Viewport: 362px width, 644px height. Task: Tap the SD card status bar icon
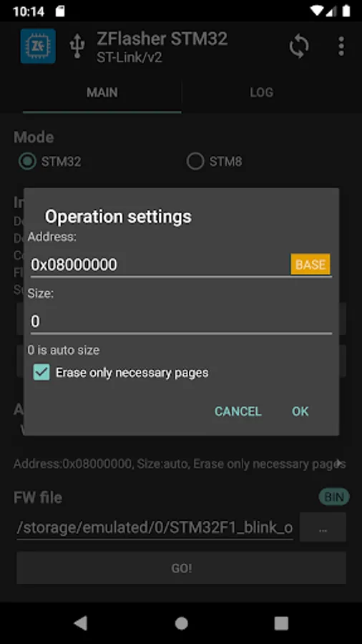coord(60,11)
